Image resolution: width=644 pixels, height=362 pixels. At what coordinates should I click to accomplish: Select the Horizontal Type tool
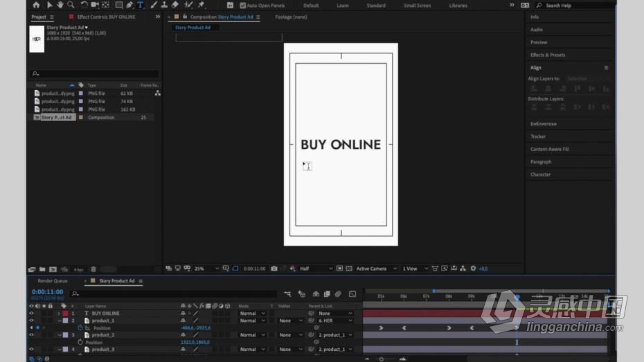[x=141, y=5]
